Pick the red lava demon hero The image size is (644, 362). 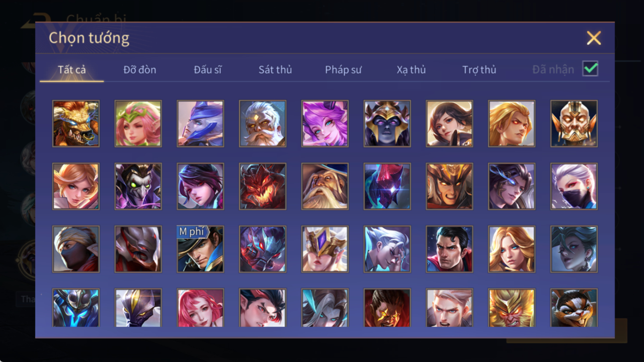point(262,186)
